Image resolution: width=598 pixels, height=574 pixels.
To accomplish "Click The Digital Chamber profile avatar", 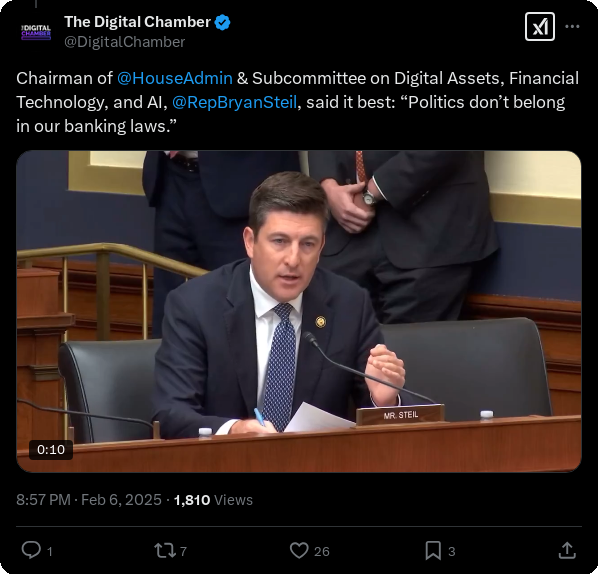I will click(36, 32).
